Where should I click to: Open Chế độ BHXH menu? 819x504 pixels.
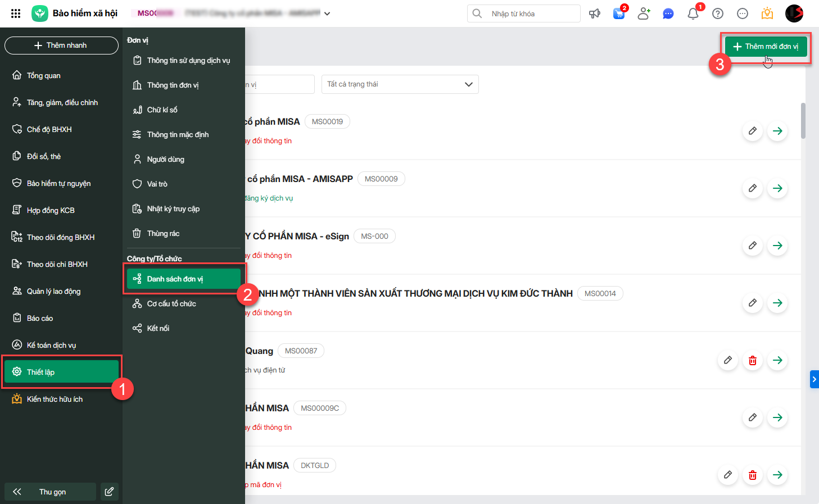tap(61, 129)
